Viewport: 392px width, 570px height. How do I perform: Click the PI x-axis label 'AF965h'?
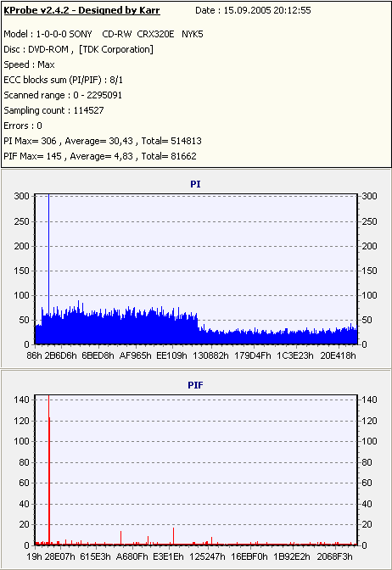pos(135,355)
